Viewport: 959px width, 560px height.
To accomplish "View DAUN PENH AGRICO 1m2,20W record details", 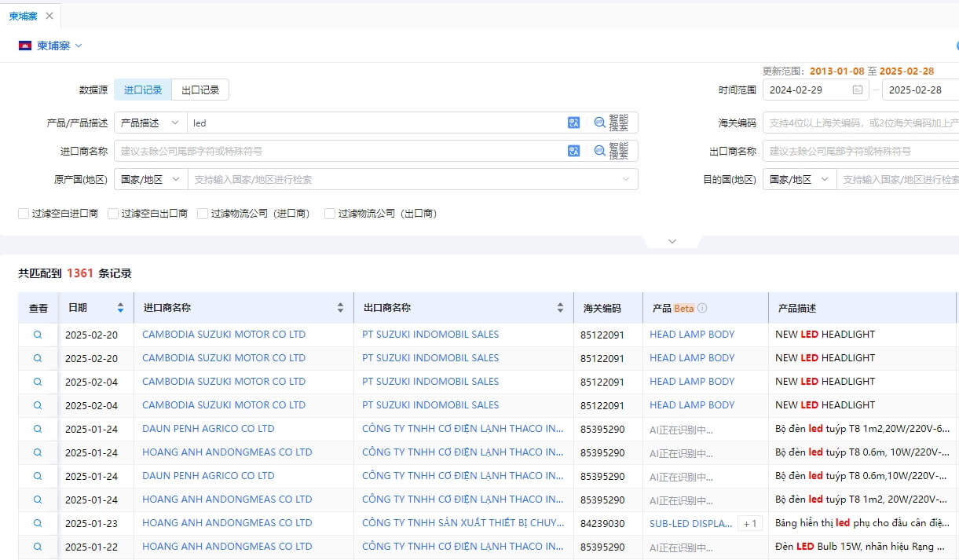I will point(38,429).
